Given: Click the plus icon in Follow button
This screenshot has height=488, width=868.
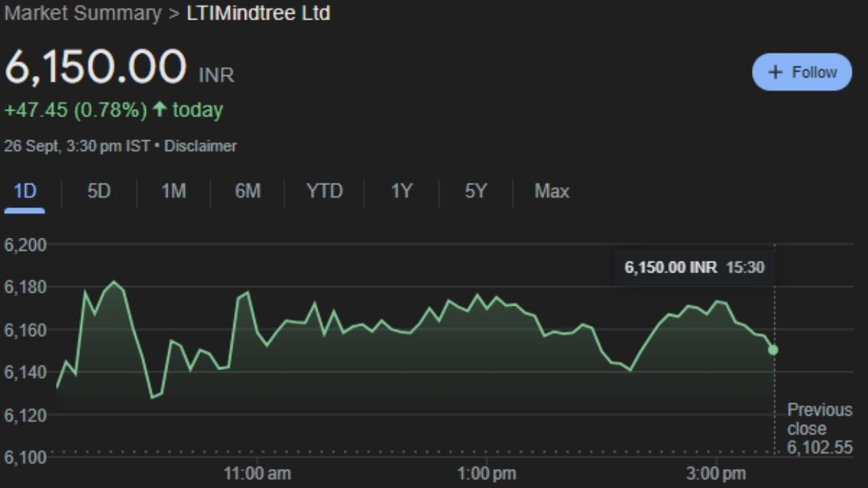Looking at the screenshot, I should (x=775, y=72).
